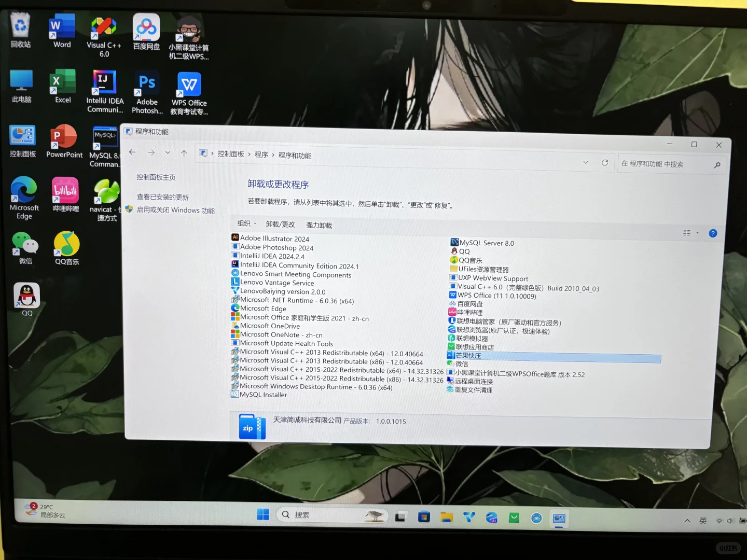This screenshot has width=747, height=560.
Task: Open the QQ音乐 desktop shortcut
Action: coord(67,248)
